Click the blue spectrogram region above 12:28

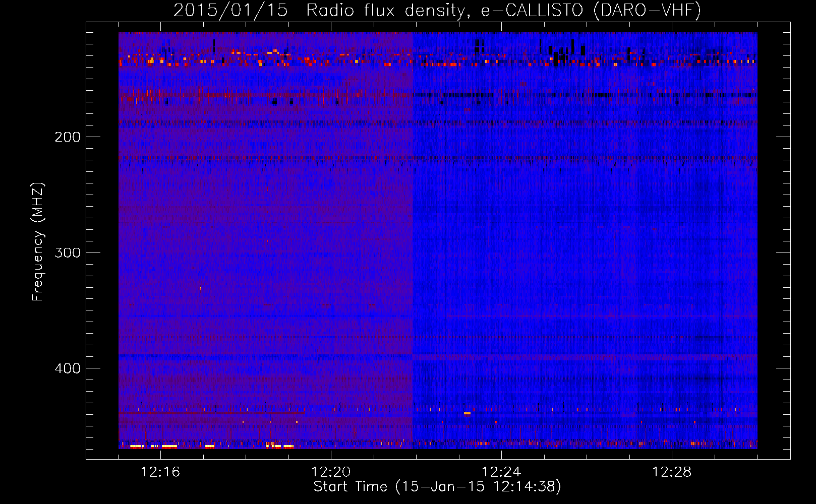672,252
